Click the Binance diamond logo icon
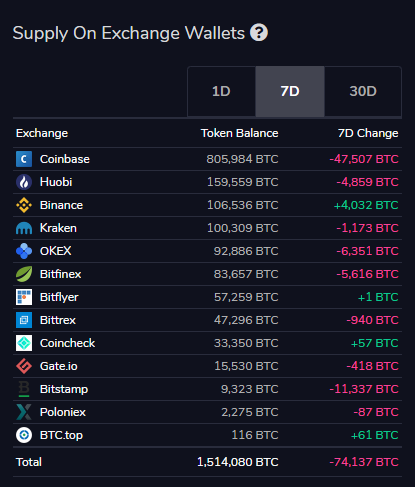The height and width of the screenshot is (487, 415). pyautogui.click(x=24, y=205)
